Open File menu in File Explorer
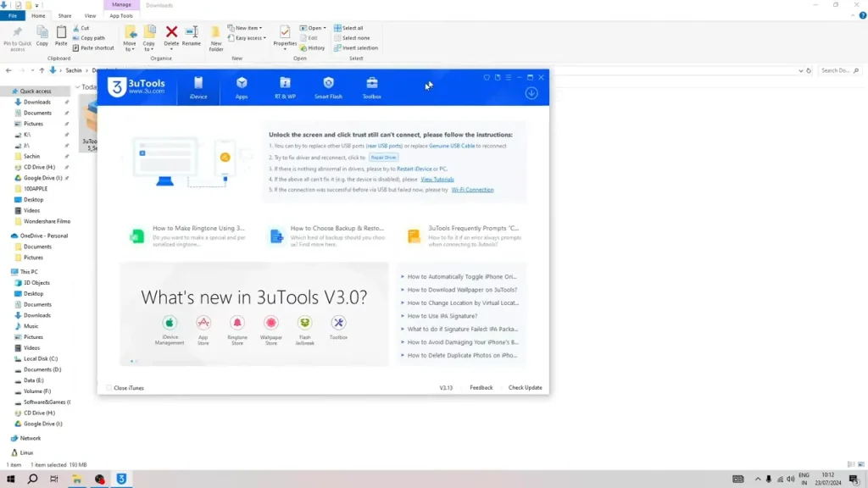Screen dimensions: 868x488 pos(12,15)
